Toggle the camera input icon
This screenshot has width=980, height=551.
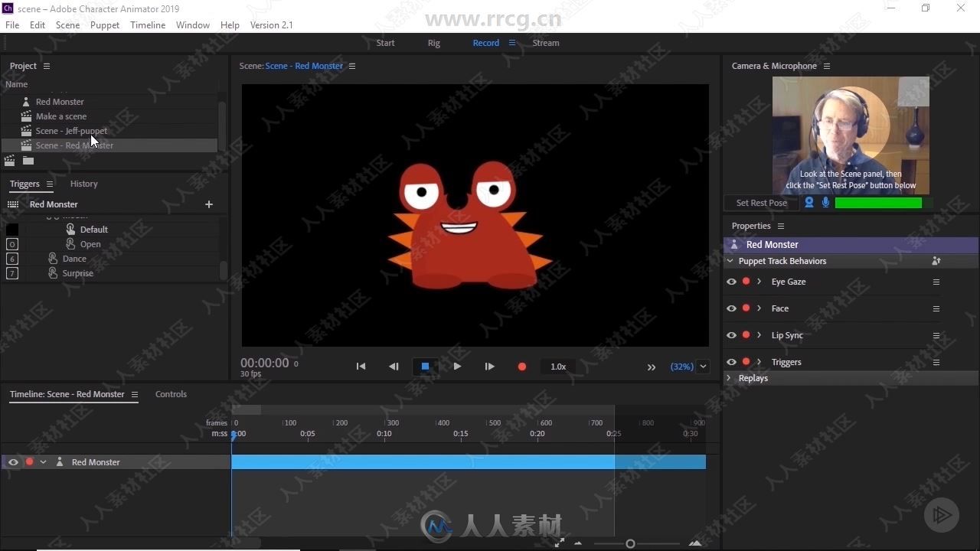pyautogui.click(x=808, y=203)
